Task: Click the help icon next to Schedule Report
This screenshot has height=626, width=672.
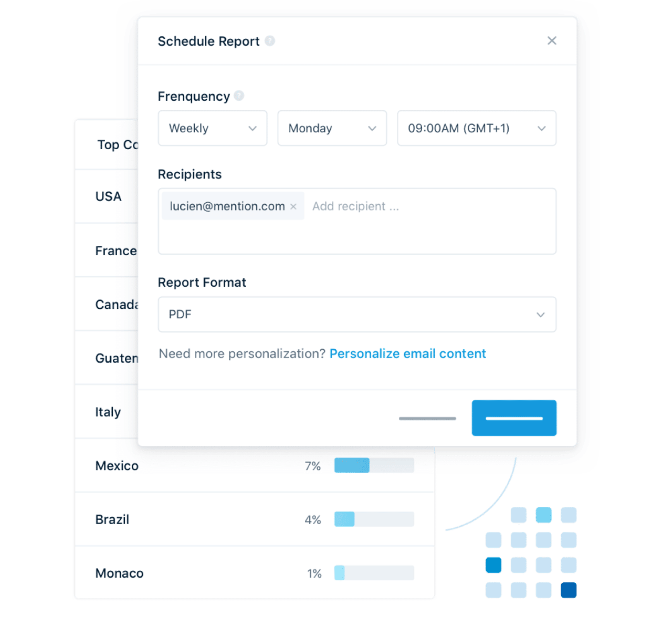Action: (270, 41)
